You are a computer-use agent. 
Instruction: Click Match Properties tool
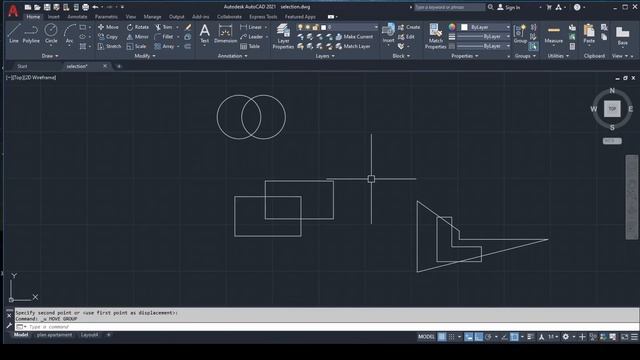point(436,36)
